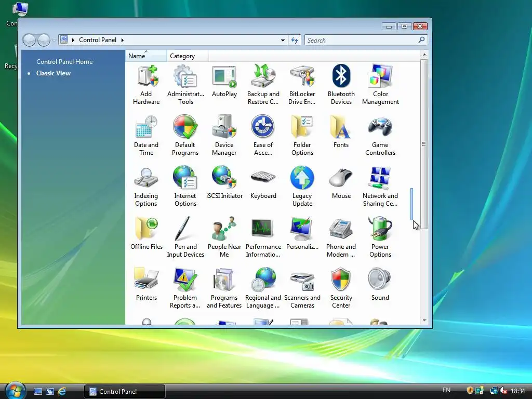Open Bluetooth Devices
Viewport: 532px width, 399px height.
click(x=341, y=85)
